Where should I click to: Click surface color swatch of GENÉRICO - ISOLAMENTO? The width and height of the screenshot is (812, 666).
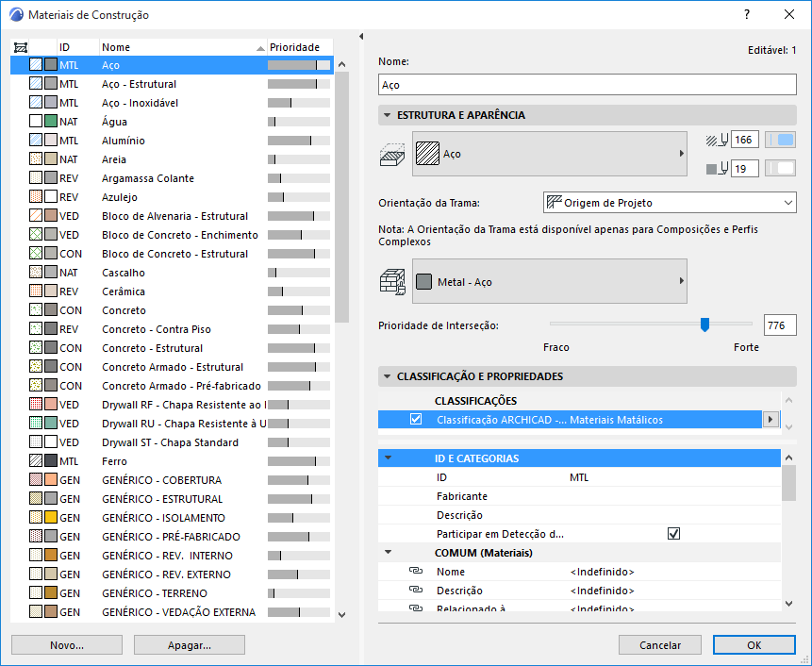pos(51,517)
